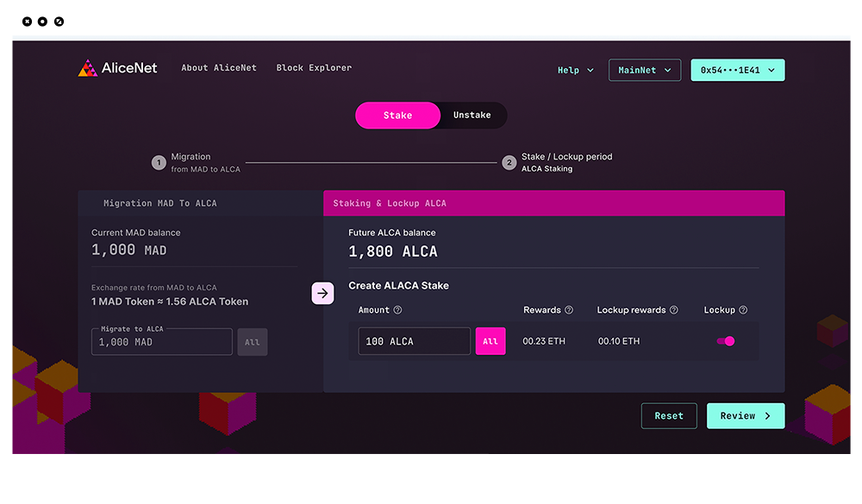Click the info icon beside Rewards
Screen dimensions: 862x504
pyautogui.click(x=568, y=310)
